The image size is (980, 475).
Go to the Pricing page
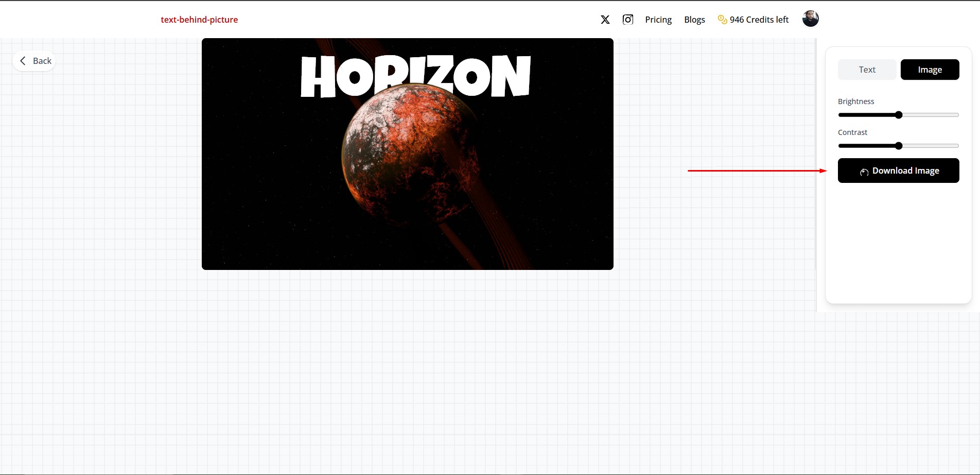click(658, 20)
